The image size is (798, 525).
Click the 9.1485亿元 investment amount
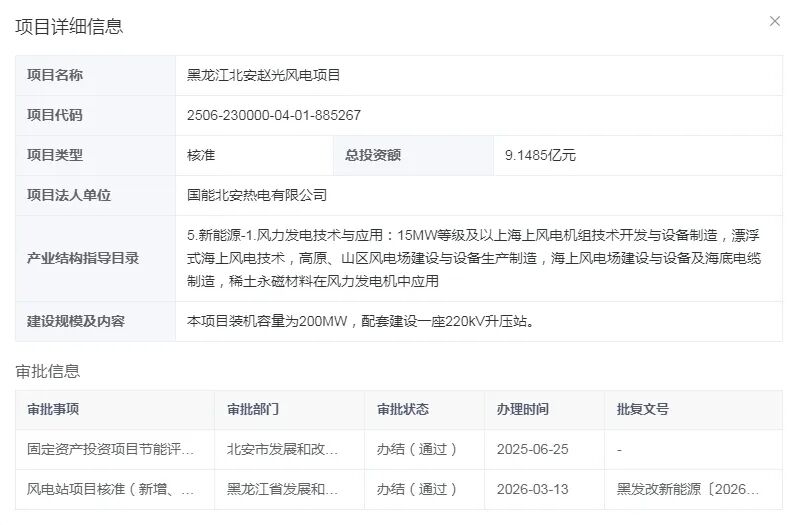(x=540, y=155)
